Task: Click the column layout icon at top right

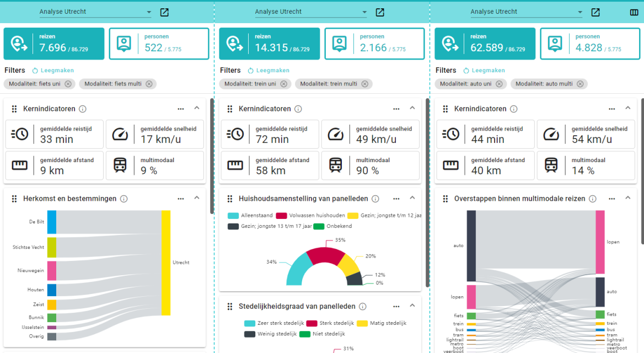Action: 634,12
